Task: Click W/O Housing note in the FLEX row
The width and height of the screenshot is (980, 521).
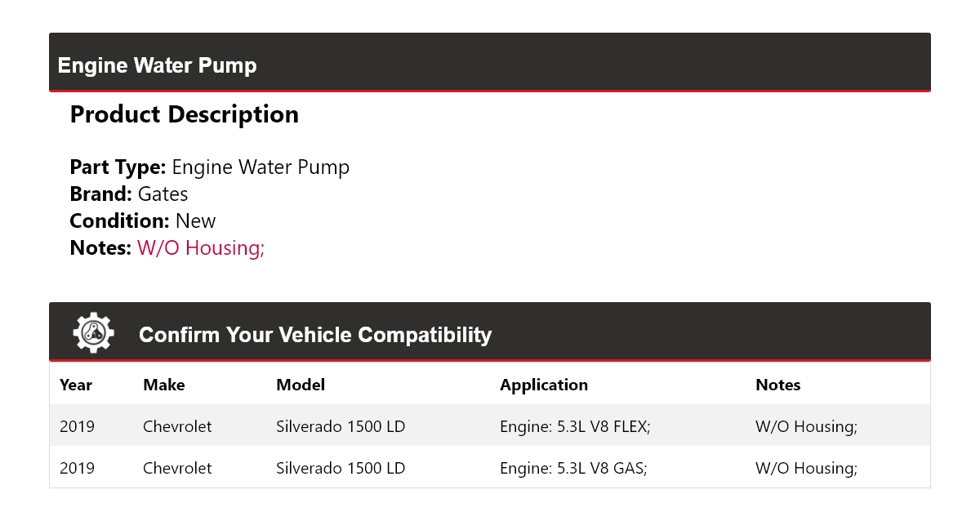Action: coord(807,426)
